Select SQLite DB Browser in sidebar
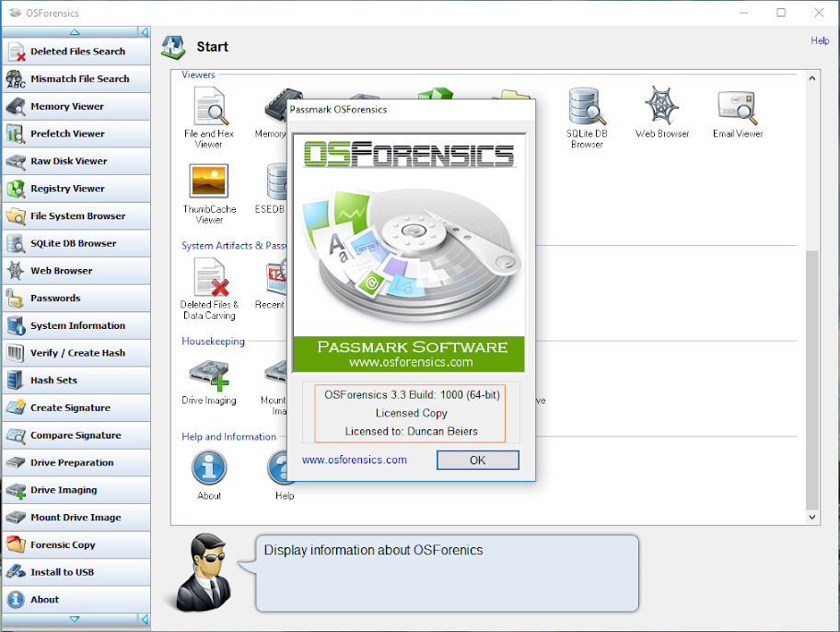Screen dimensions: 840x632 [76, 243]
